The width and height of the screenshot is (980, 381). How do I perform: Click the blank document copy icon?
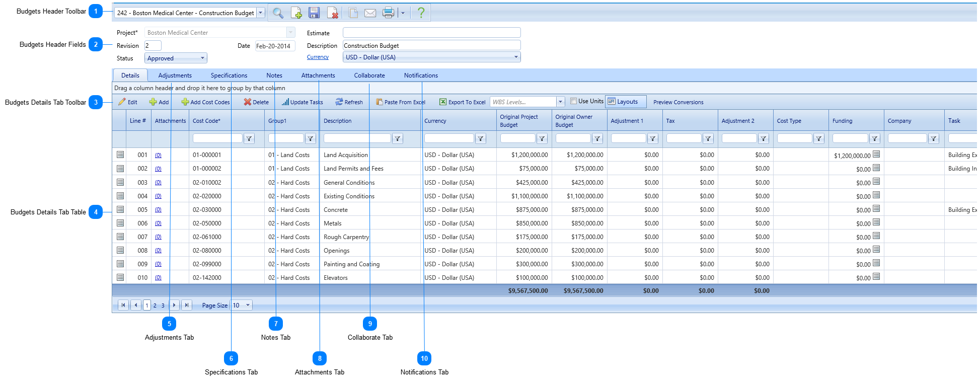tap(353, 13)
